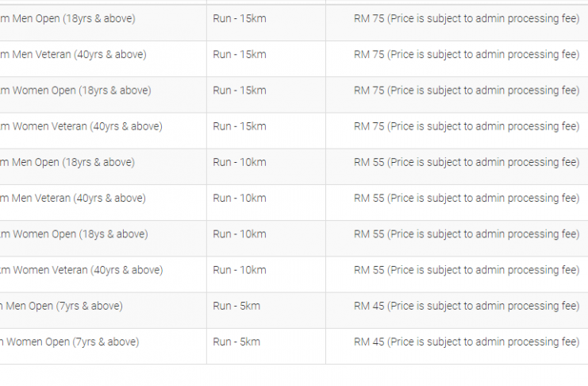This screenshot has width=588, height=386.
Task: Click Run - 10km in Men Open row
Action: coord(240,163)
